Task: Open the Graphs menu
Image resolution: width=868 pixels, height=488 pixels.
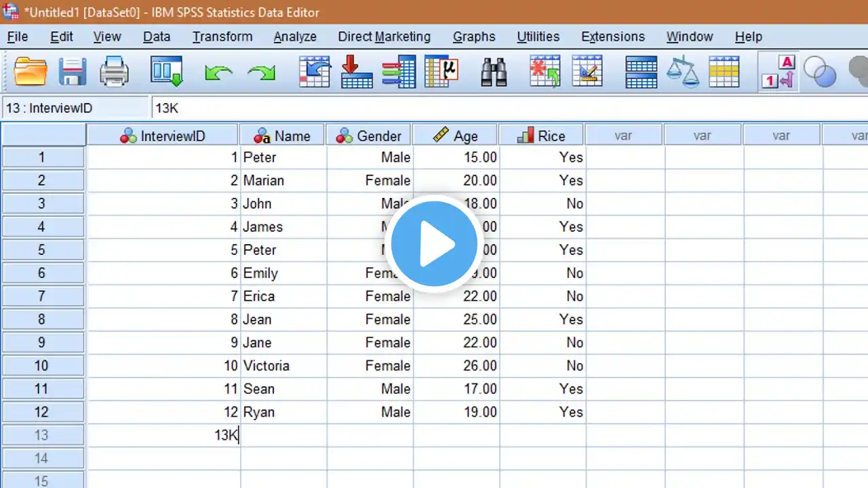Action: 474,37
